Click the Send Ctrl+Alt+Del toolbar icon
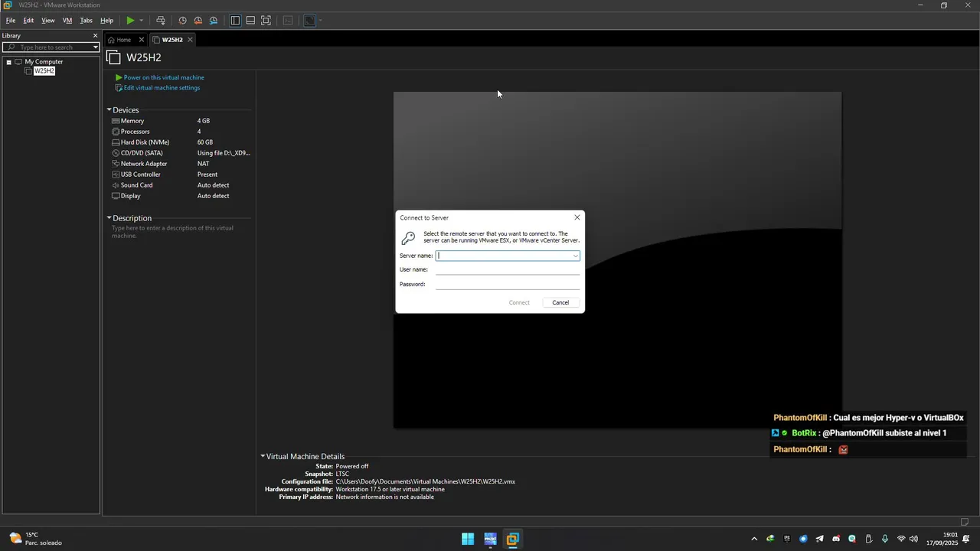Viewport: 980px width, 551px height. tap(160, 21)
